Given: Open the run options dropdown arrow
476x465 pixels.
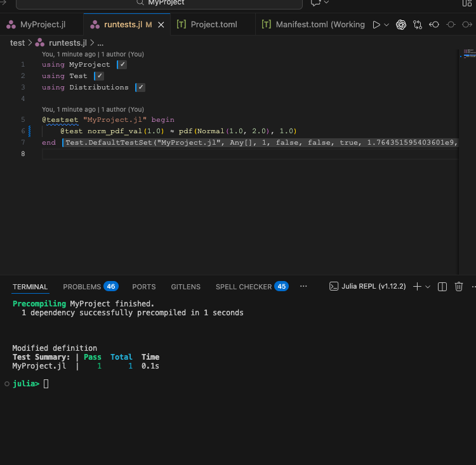Looking at the screenshot, I should [386, 25].
